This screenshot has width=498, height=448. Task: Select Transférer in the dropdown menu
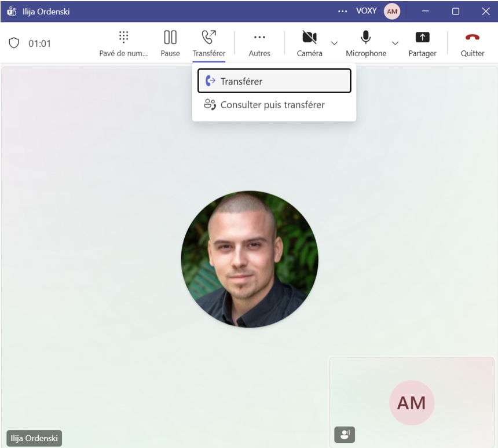coord(274,81)
